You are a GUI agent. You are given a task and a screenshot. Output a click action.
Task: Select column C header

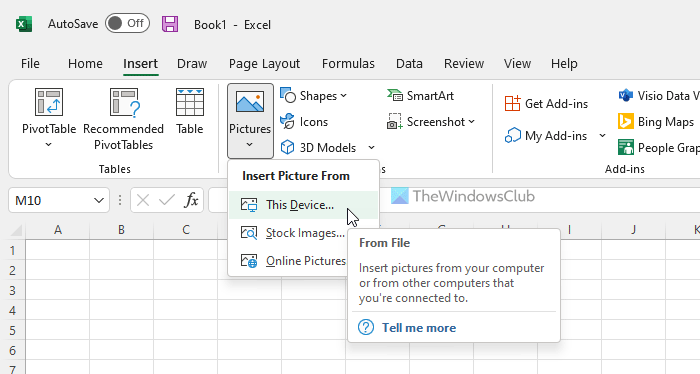pos(186,230)
